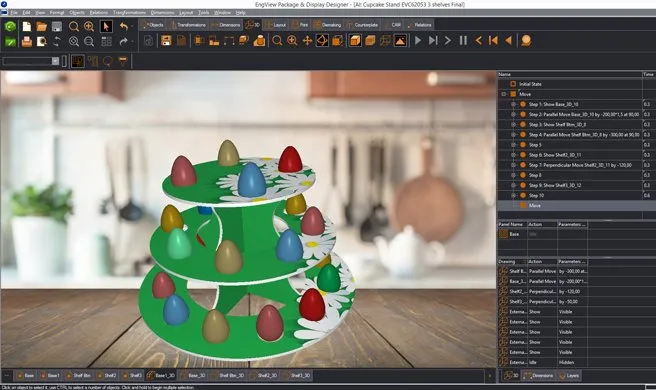This screenshot has height=390, width=656.
Task: Click the 3D cupcake stand model in viewport
Action: 247,251
